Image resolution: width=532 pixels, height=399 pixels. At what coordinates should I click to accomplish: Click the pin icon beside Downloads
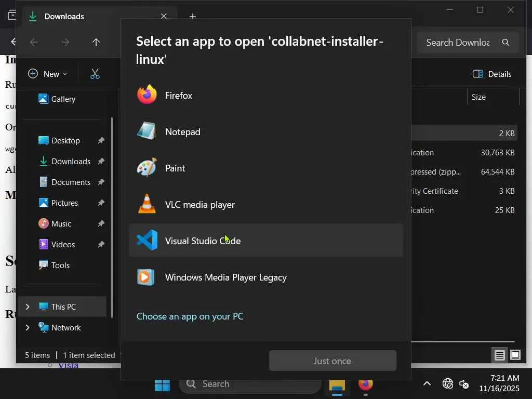tap(101, 161)
